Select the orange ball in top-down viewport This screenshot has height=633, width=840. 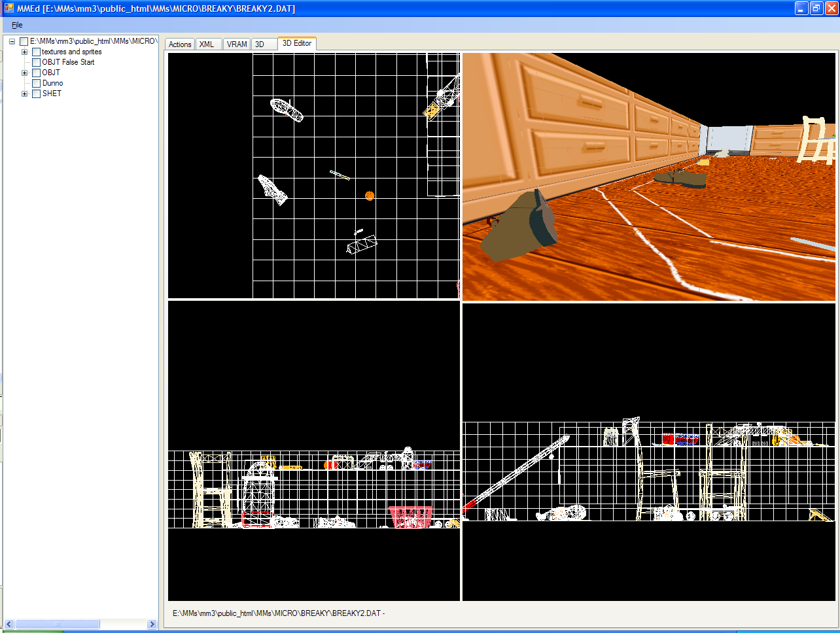click(x=370, y=196)
